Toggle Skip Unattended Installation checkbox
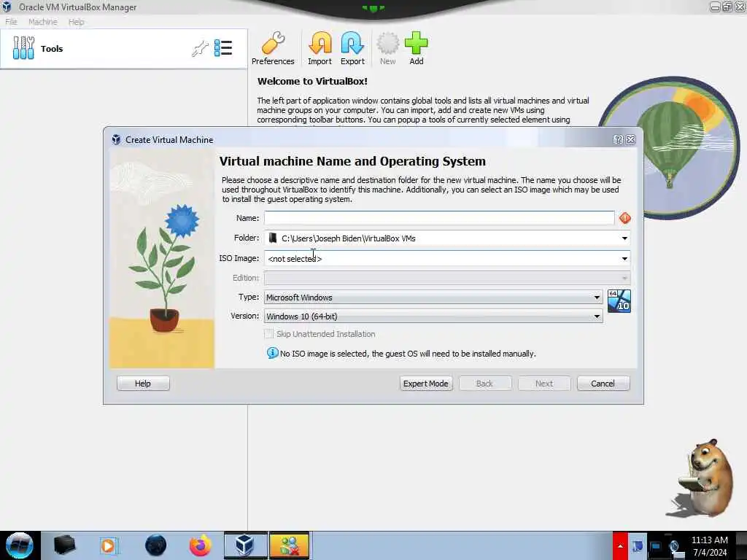Screen dimensions: 747x560 268,334
